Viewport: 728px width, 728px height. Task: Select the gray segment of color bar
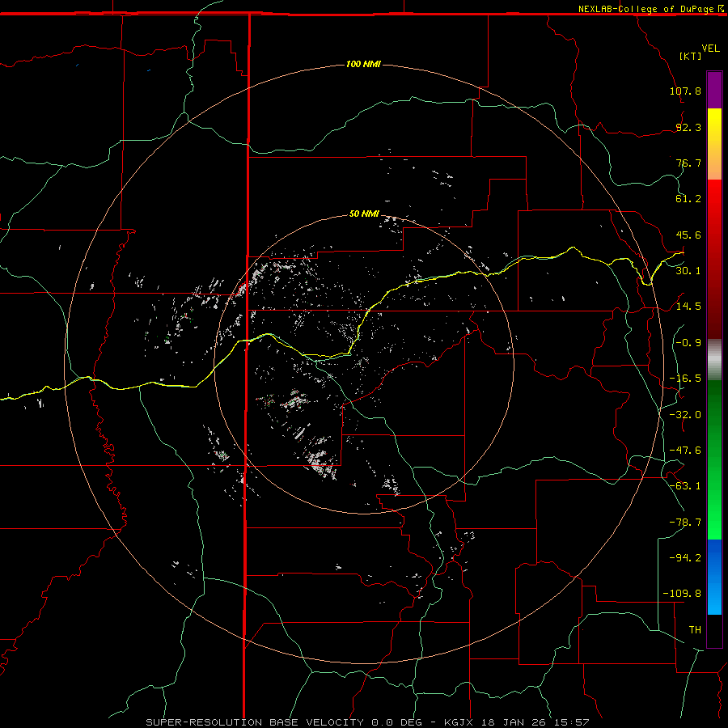[714, 360]
